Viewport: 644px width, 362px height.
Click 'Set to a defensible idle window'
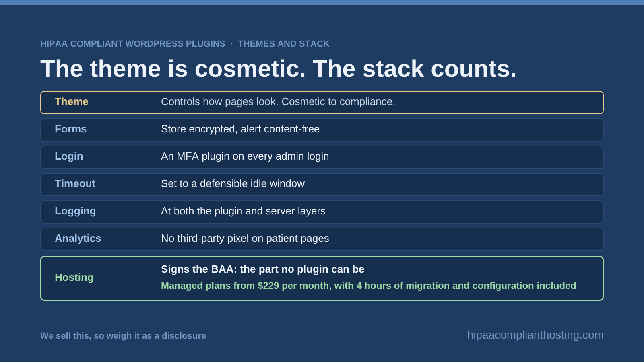[x=233, y=184]
